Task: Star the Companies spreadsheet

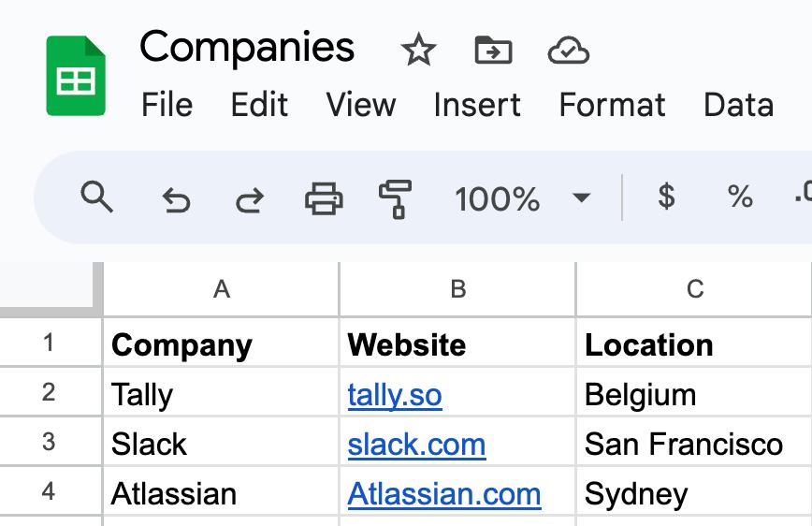Action: (x=418, y=50)
